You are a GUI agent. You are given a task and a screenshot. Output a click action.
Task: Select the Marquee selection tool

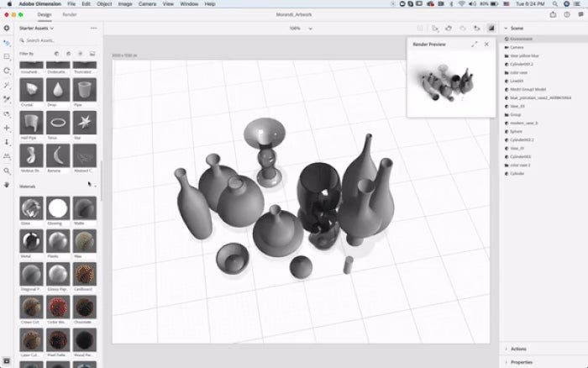[x=7, y=56]
